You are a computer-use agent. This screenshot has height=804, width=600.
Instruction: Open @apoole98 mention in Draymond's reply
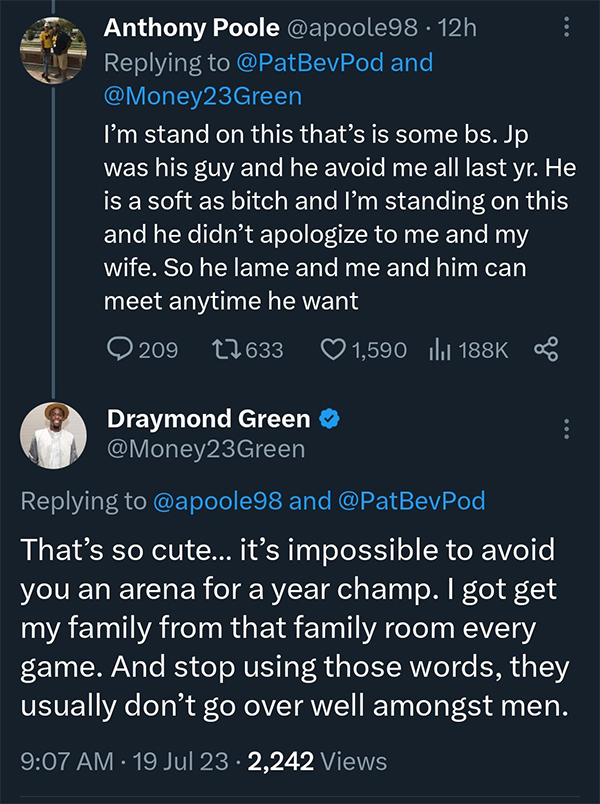[x=216, y=502]
